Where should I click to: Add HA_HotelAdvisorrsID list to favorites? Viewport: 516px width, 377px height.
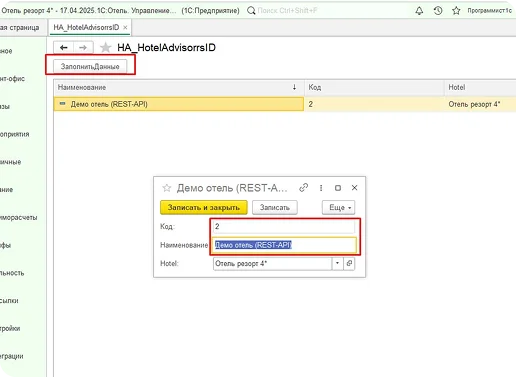point(105,48)
